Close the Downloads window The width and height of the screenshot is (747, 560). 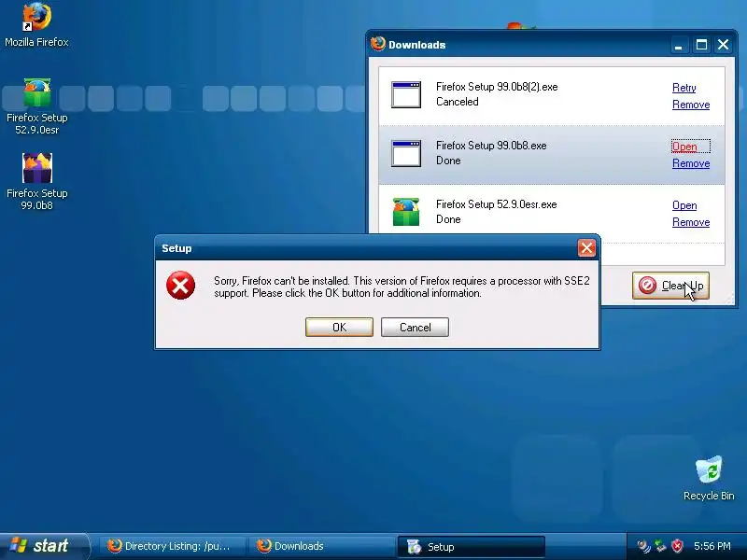[723, 45]
